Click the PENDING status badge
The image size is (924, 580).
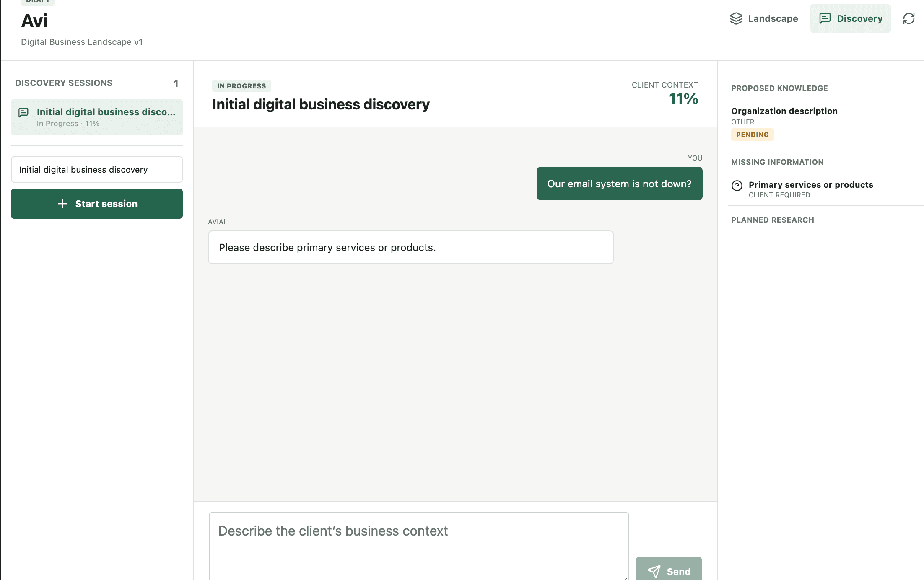[752, 135]
